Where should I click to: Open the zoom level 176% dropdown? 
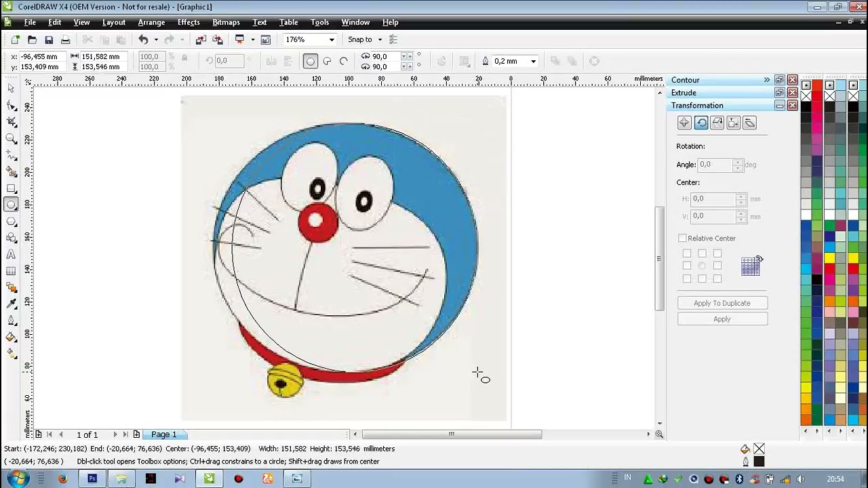(331, 40)
